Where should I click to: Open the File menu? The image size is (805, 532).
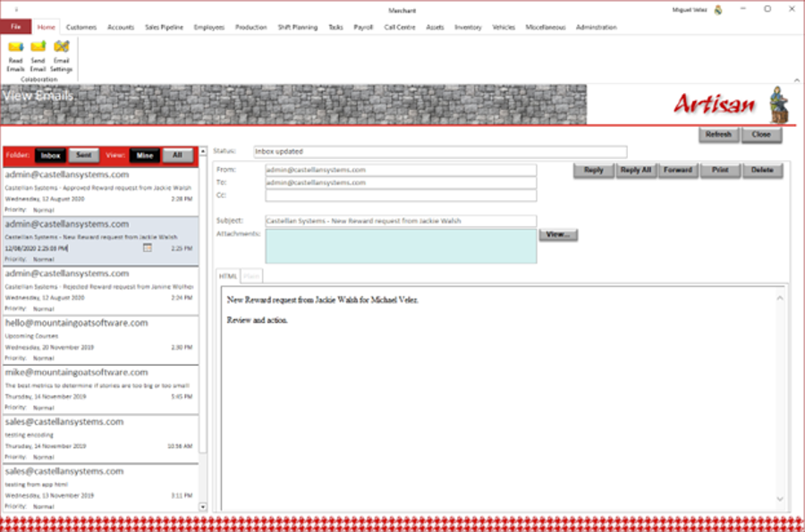(16, 27)
